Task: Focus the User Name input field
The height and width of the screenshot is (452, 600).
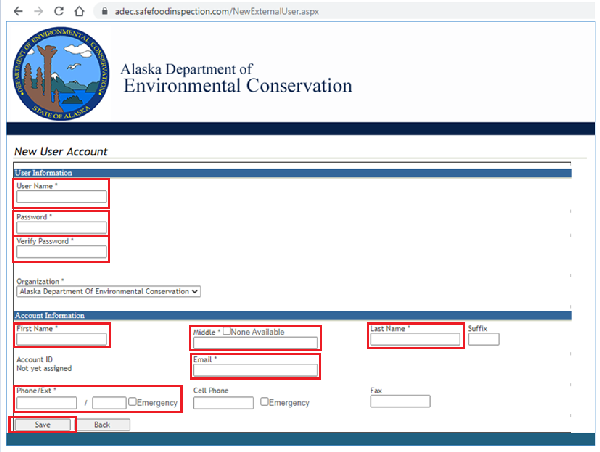Action: click(x=61, y=197)
